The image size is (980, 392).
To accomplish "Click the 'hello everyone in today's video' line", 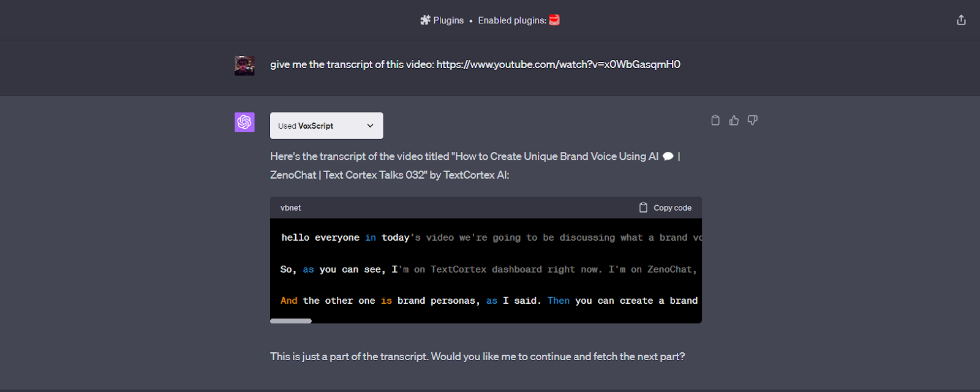I will (x=491, y=238).
